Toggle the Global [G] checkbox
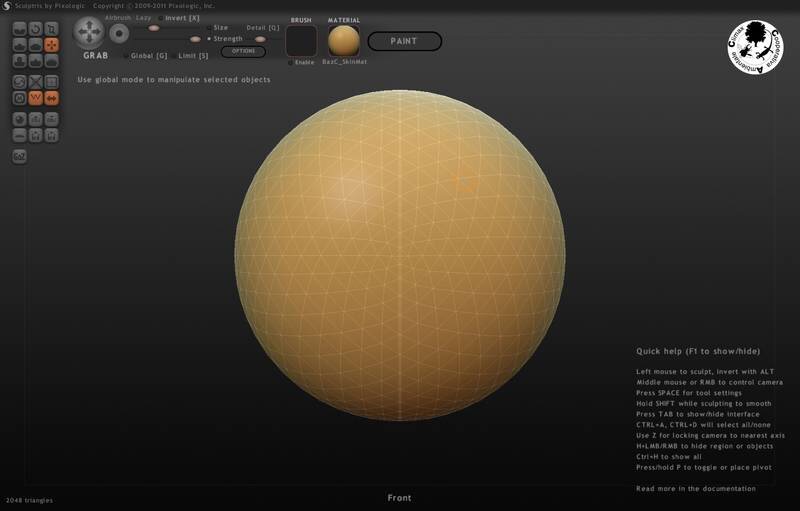 tap(125, 56)
